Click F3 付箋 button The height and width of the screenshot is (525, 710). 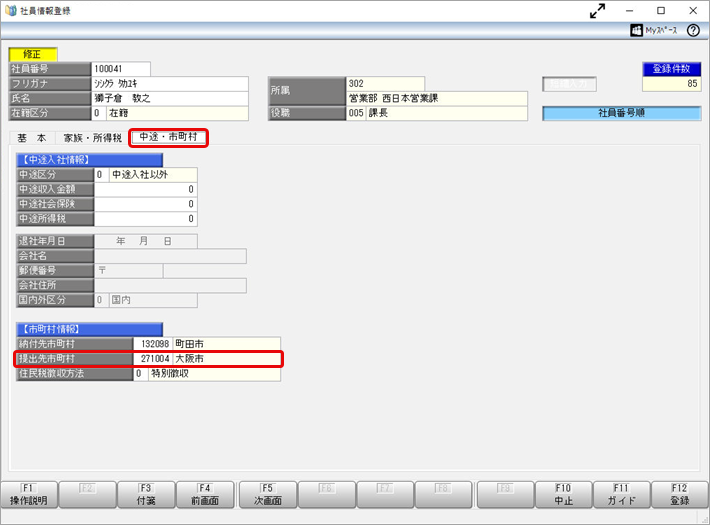point(146,495)
